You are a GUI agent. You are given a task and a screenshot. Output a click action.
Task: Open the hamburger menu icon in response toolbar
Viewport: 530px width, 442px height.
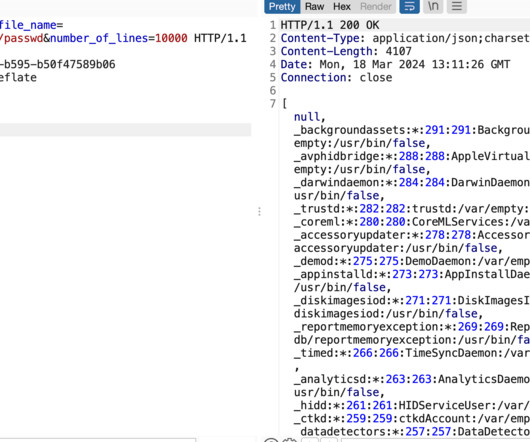[457, 6]
